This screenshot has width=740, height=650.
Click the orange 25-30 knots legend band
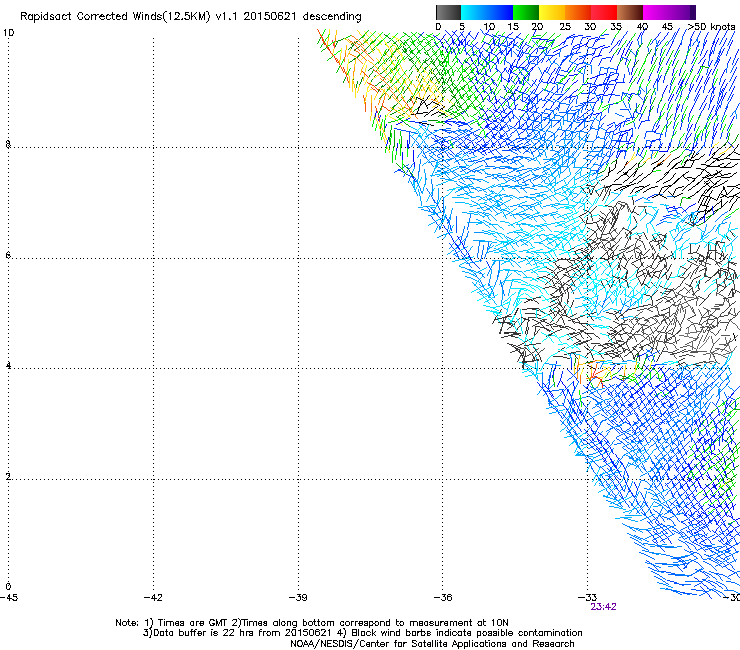(578, 12)
